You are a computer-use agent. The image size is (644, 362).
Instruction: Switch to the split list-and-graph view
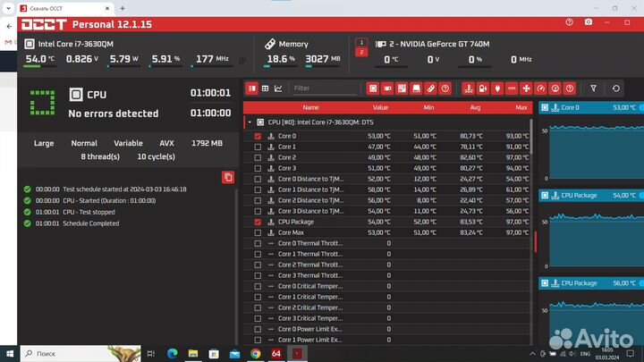pos(251,88)
